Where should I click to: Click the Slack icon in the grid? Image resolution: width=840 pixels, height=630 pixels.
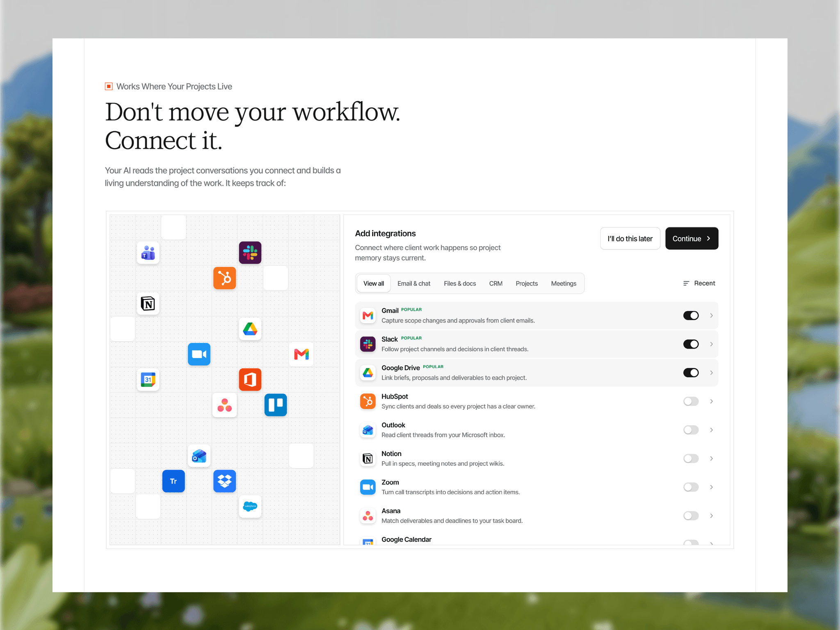point(250,253)
